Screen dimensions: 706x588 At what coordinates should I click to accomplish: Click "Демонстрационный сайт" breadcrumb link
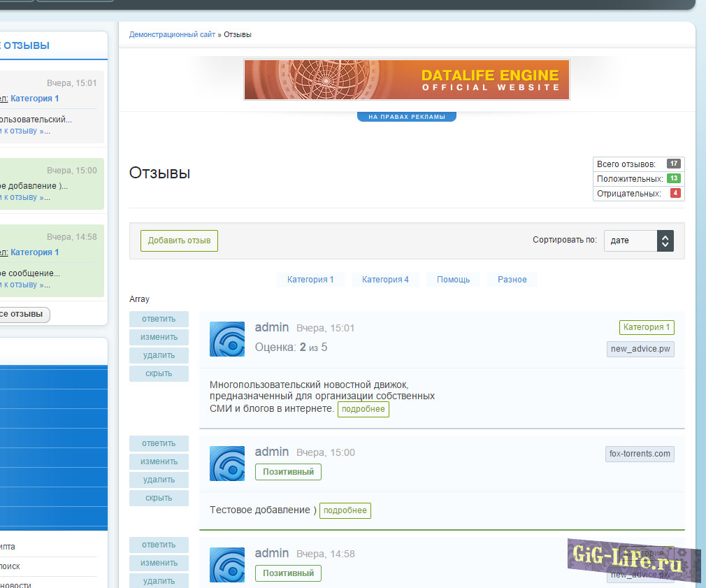pyautogui.click(x=172, y=34)
